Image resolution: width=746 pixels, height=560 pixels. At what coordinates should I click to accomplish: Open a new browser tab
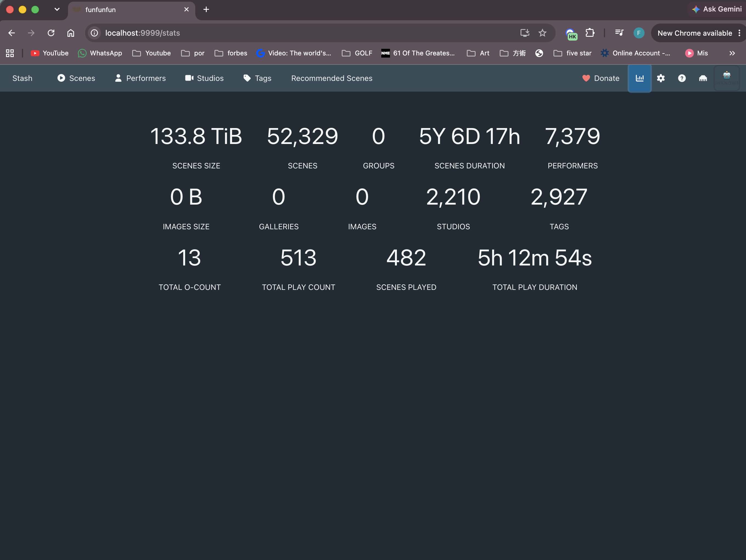click(206, 9)
